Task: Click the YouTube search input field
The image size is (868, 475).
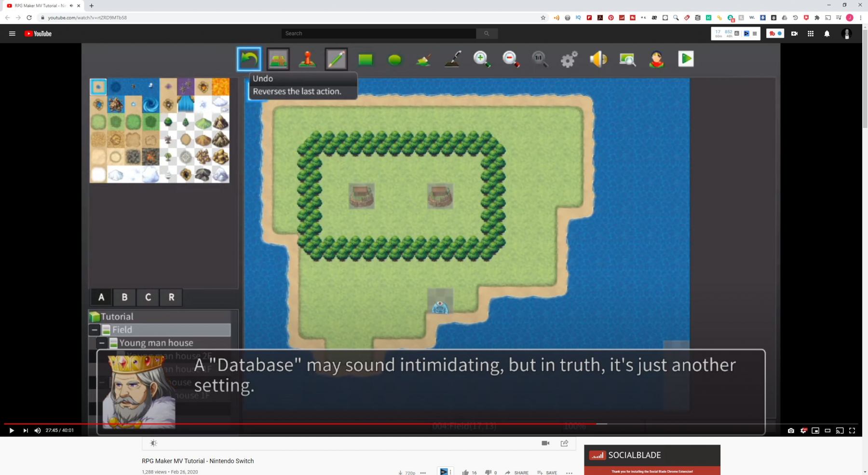Action: click(379, 33)
